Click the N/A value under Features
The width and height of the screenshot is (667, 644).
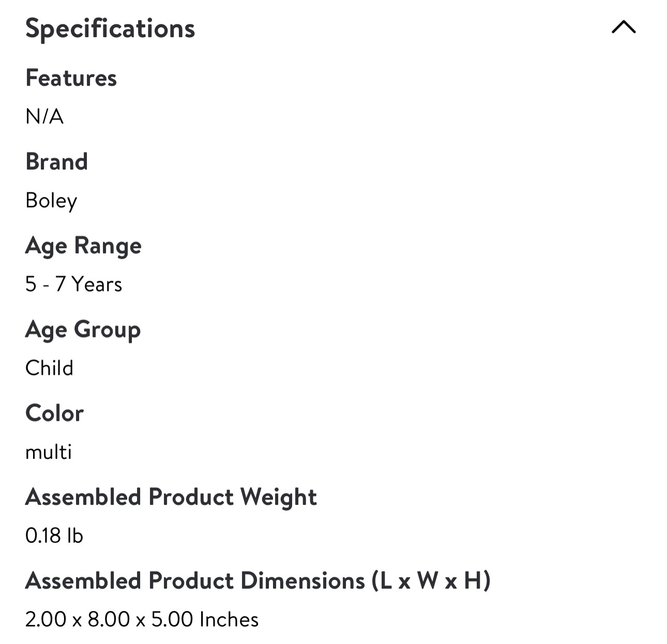tap(44, 117)
